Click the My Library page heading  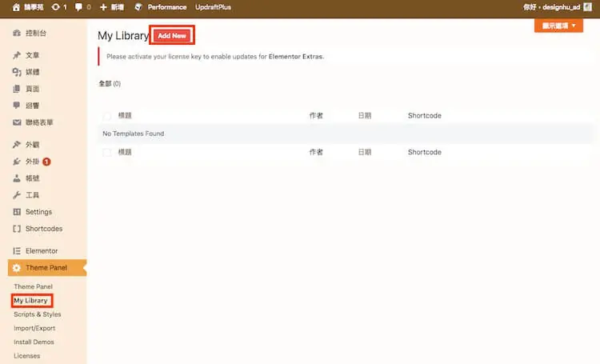(x=123, y=35)
